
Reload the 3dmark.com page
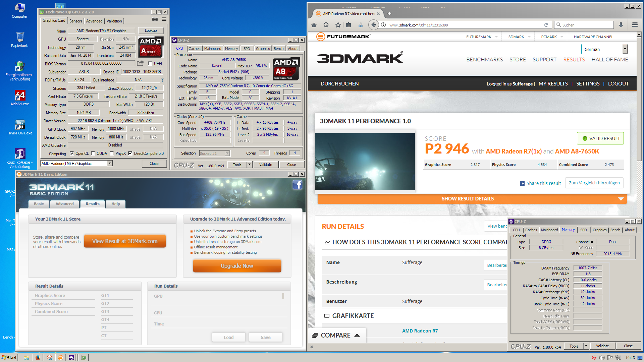pos(546,25)
